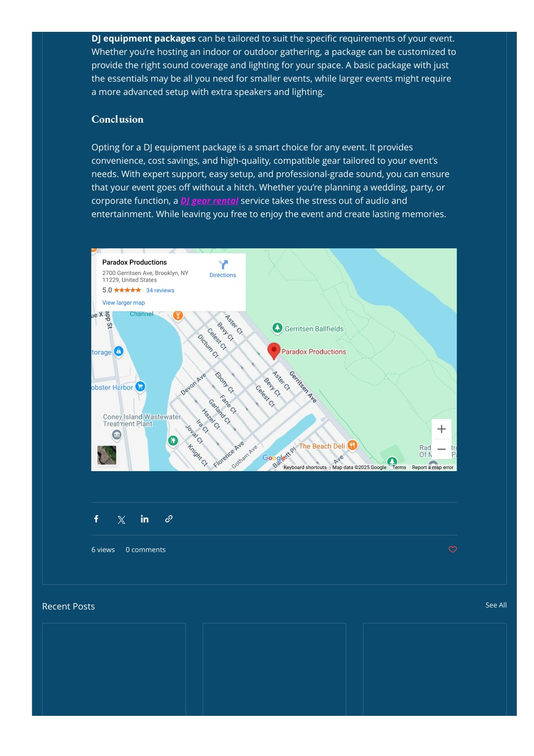
Task: Zoom out on the map
Action: (x=442, y=449)
